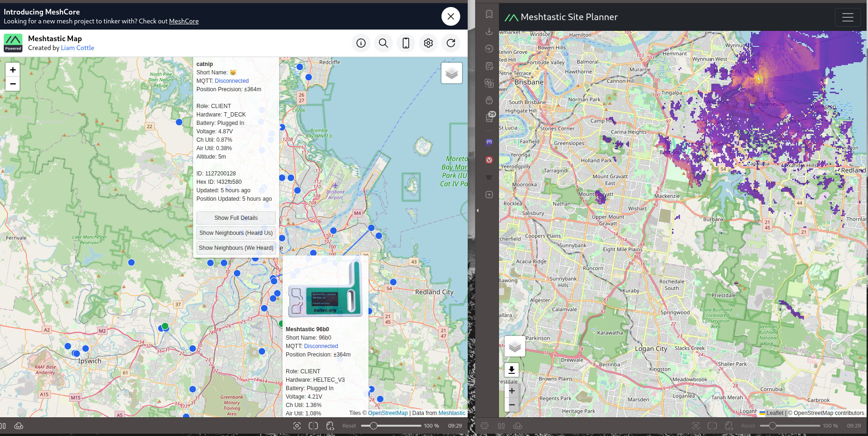Click Show Neighbours (Heard Us)
Image resolution: width=868 pixels, height=436 pixels.
point(236,233)
